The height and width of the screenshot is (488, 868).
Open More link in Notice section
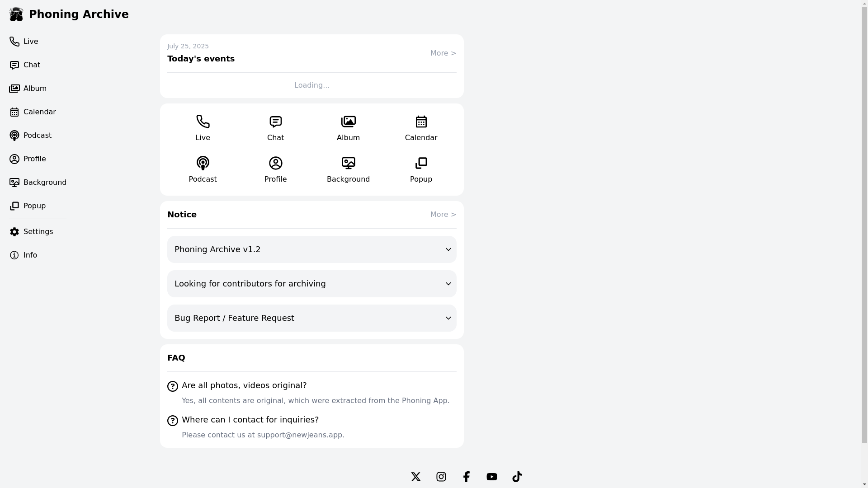(443, 215)
